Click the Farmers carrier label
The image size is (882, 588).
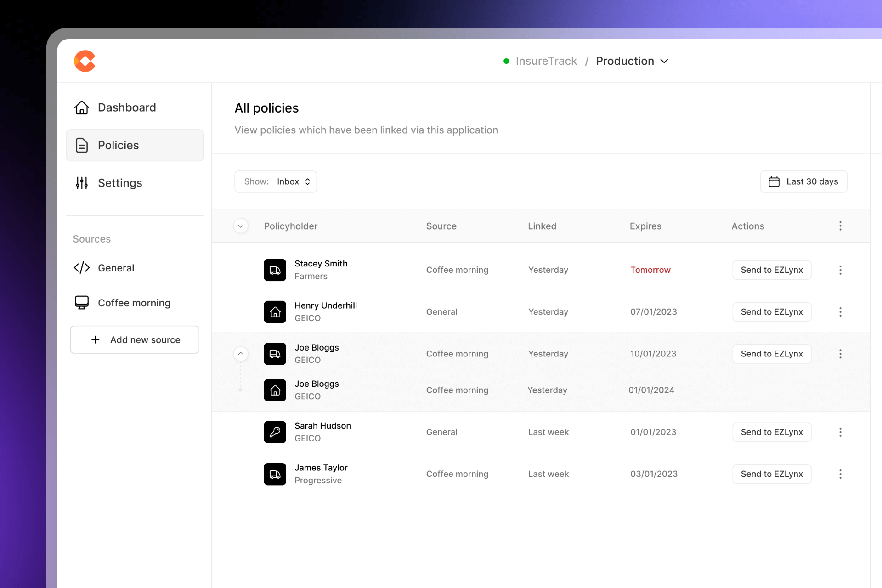[311, 277]
